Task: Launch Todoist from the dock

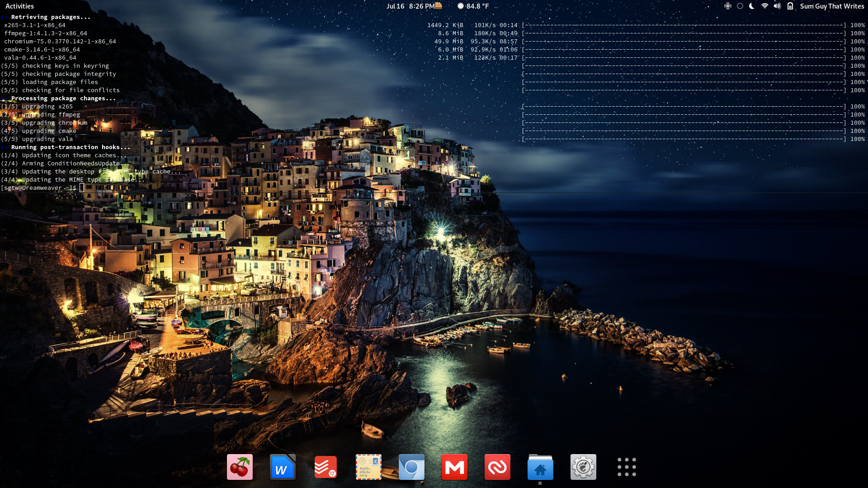Action: (x=325, y=467)
